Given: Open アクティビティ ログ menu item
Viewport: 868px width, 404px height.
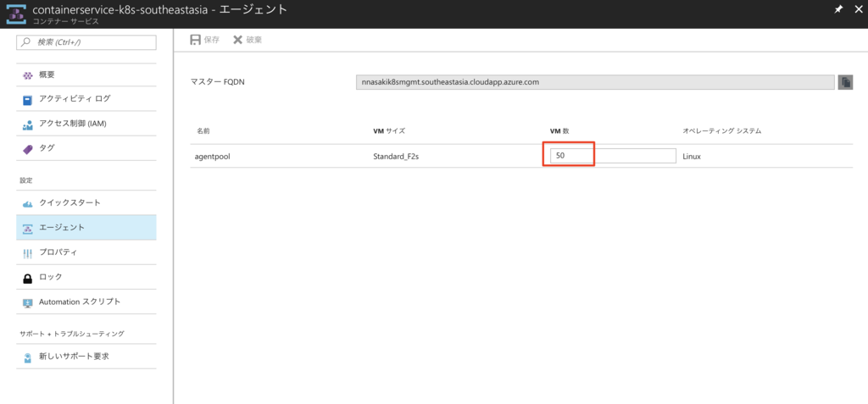Looking at the screenshot, I should click(x=86, y=99).
